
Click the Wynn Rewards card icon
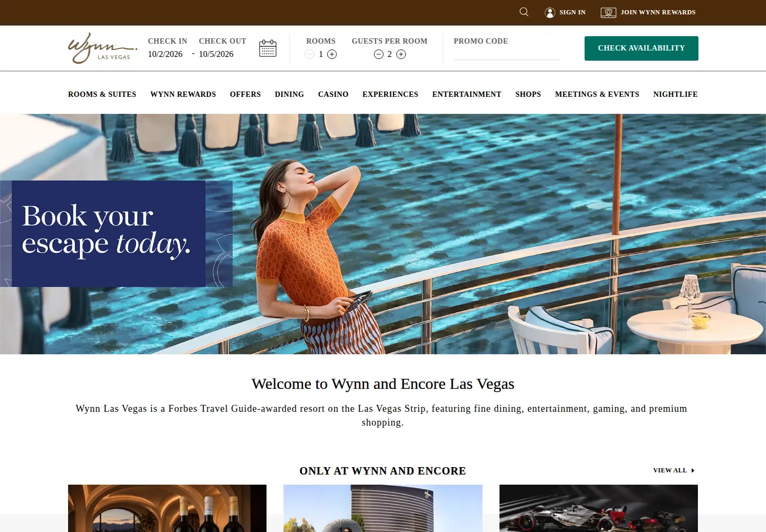(x=608, y=12)
